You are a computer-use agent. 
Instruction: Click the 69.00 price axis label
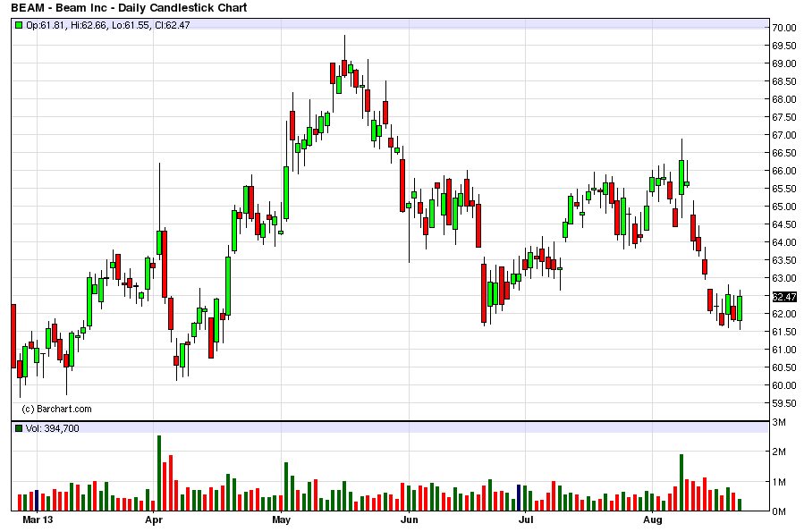click(784, 63)
